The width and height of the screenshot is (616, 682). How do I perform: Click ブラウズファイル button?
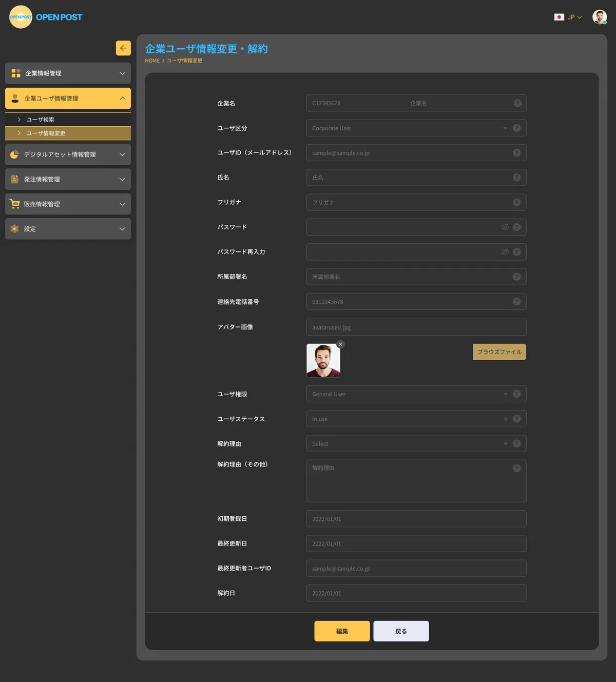coord(499,352)
